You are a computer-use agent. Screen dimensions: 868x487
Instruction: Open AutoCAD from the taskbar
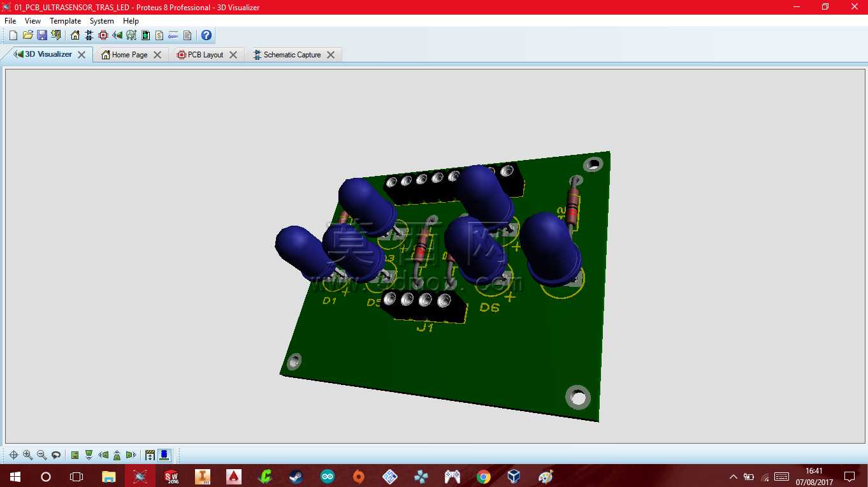(x=234, y=476)
